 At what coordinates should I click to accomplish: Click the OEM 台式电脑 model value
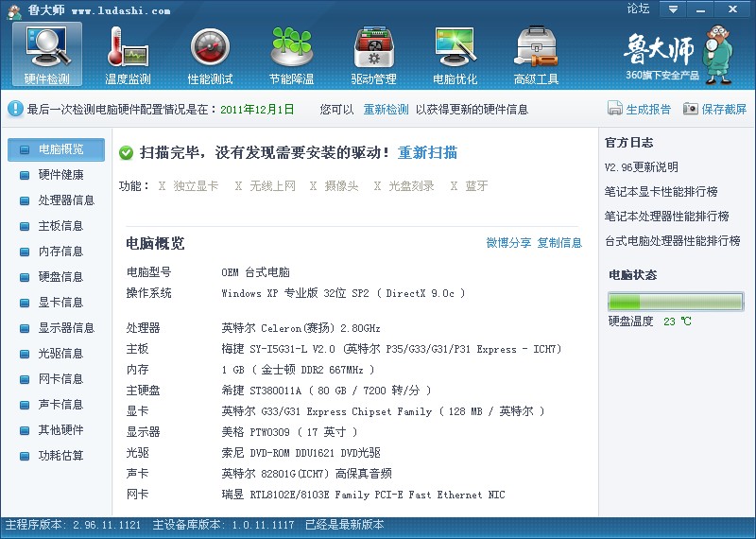pyautogui.click(x=255, y=272)
